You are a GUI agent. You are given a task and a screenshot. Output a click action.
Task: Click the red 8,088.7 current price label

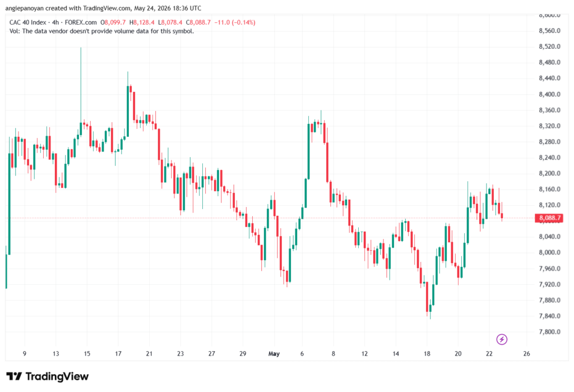coord(549,218)
